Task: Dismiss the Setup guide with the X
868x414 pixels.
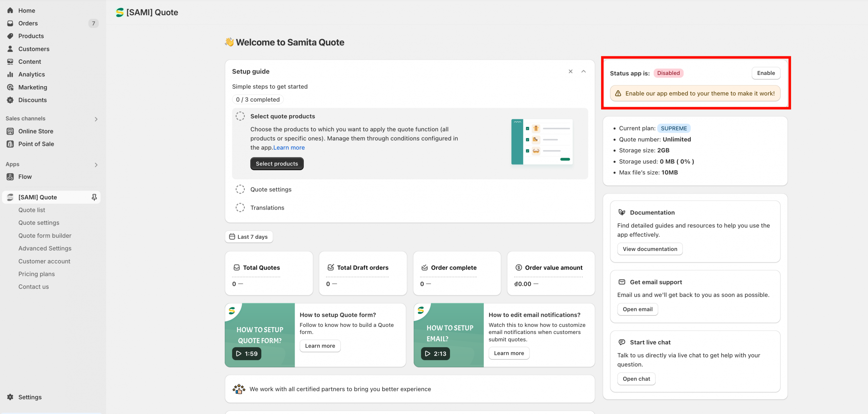Action: [571, 72]
